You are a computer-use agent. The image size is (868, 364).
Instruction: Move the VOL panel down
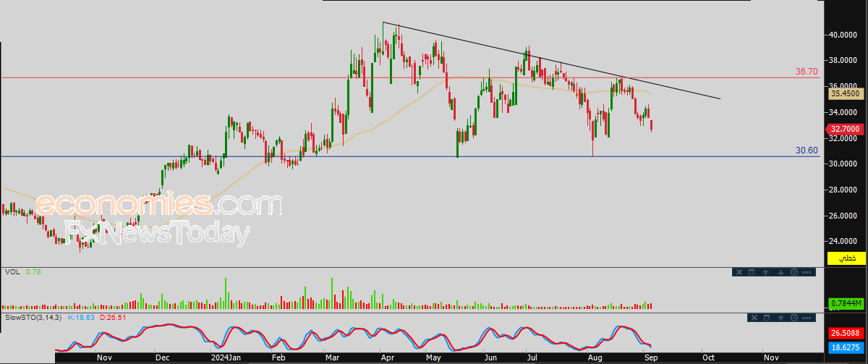[x=780, y=272]
